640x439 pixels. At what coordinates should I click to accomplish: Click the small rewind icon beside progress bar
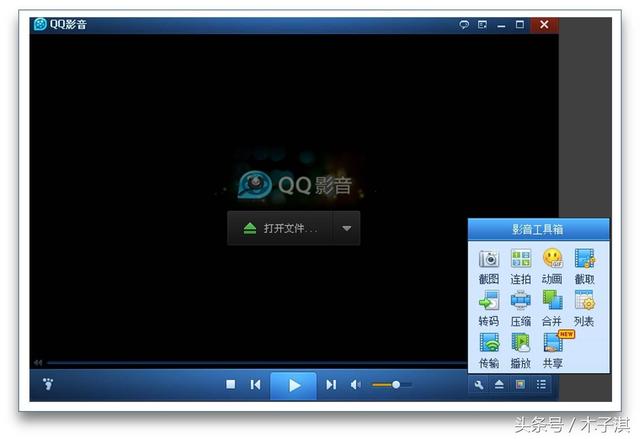(x=38, y=362)
